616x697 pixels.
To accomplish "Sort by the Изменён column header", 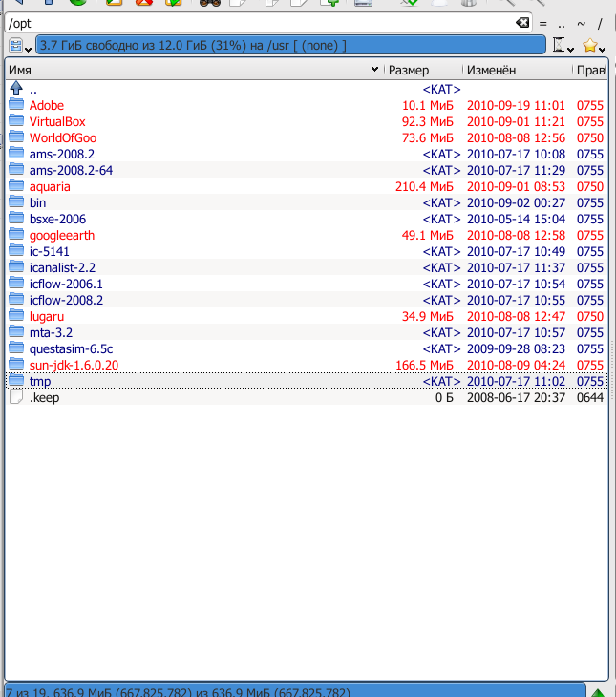I will (517, 71).
